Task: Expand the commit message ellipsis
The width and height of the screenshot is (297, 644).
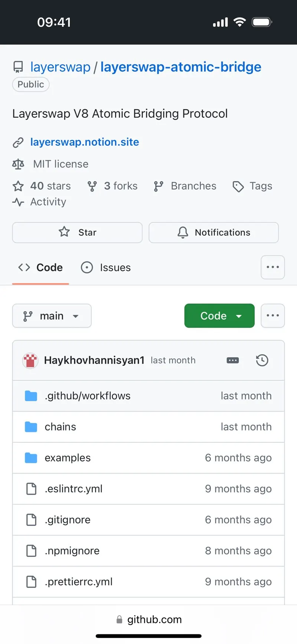Action: [x=233, y=360]
